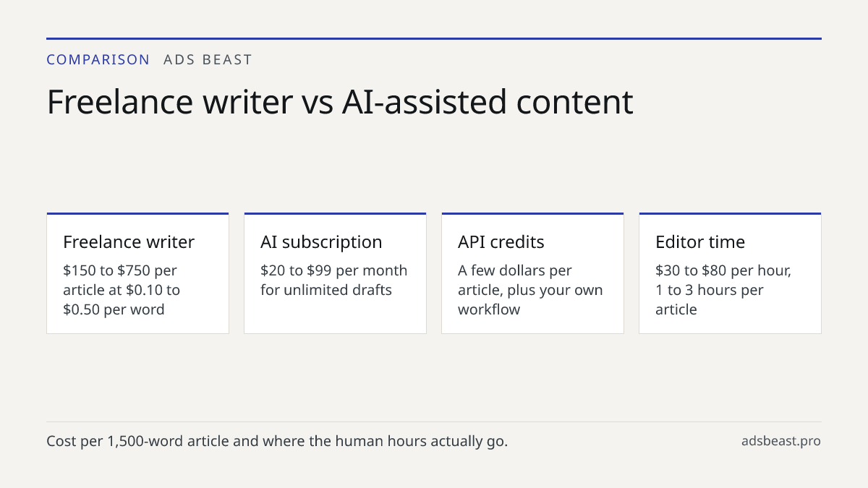Screen dimensions: 868x488
Task: Click the COMPARISON label
Action: [x=98, y=60]
